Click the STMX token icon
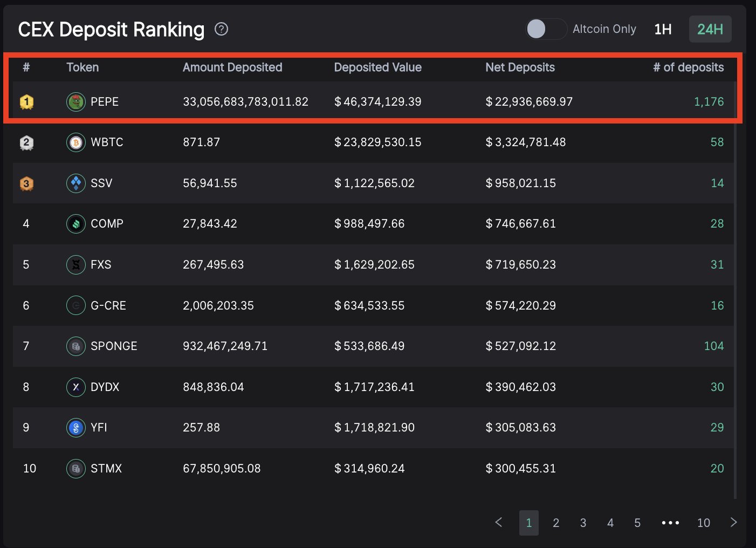 tap(76, 468)
